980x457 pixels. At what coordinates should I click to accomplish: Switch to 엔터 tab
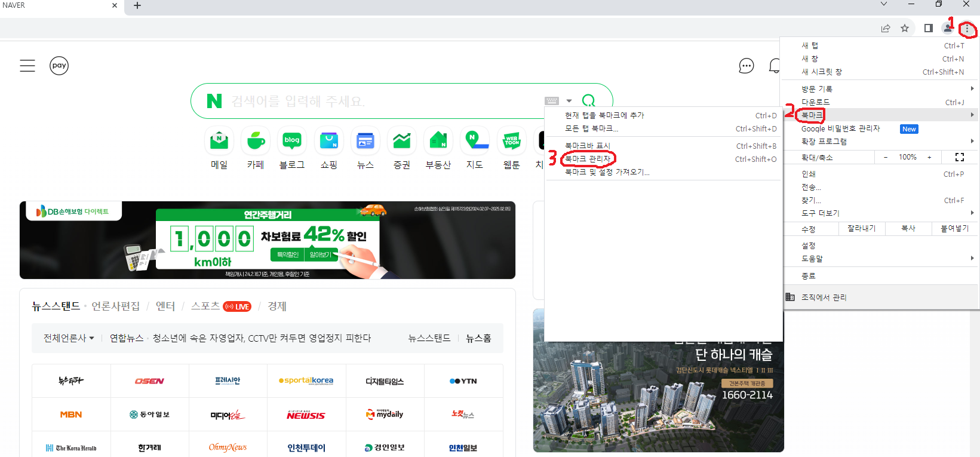tap(165, 306)
